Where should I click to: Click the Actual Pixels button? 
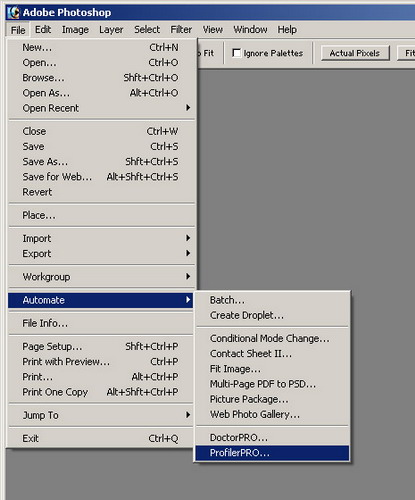click(x=355, y=53)
